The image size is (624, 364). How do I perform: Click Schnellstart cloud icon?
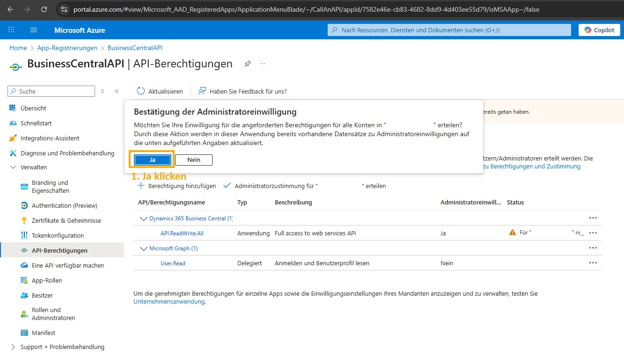[x=13, y=123]
